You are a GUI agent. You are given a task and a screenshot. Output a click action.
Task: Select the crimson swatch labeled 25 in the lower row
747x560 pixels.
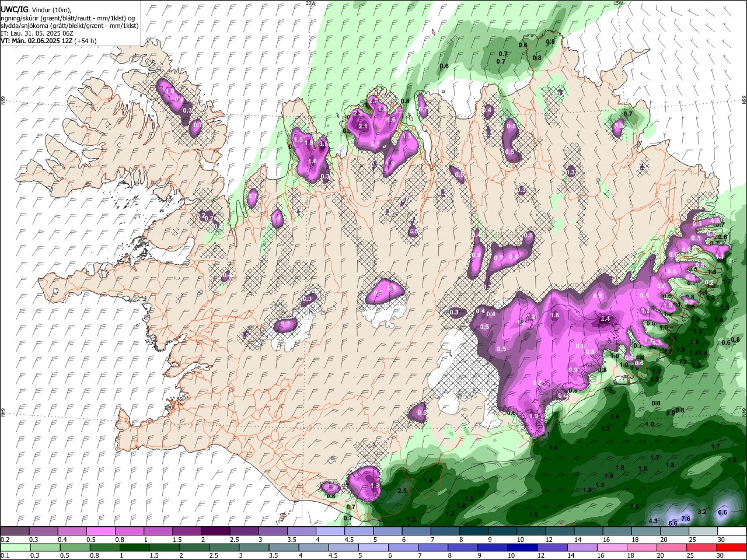click(x=700, y=548)
